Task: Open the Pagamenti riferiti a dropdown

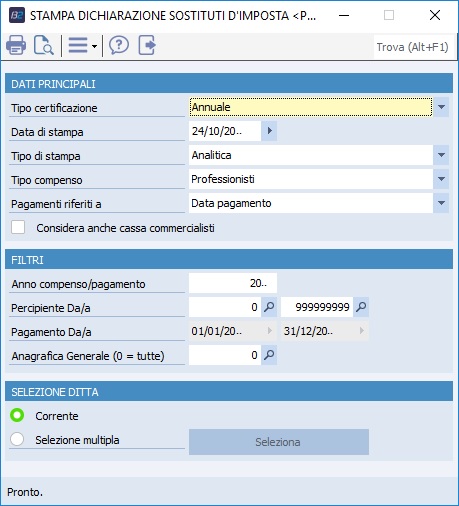Action: tap(441, 203)
